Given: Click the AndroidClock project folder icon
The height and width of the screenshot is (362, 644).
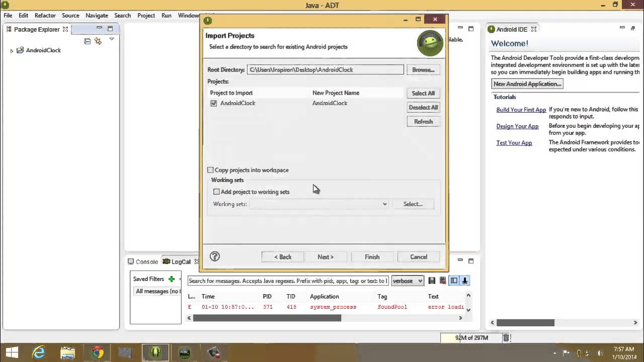Looking at the screenshot, I should tap(20, 50).
